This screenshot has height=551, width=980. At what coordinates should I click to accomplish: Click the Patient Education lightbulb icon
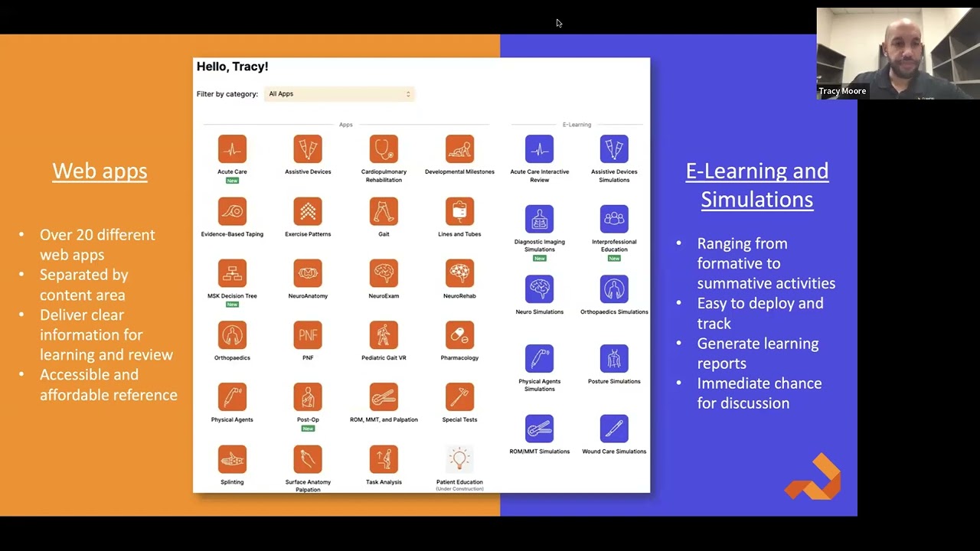tap(459, 460)
